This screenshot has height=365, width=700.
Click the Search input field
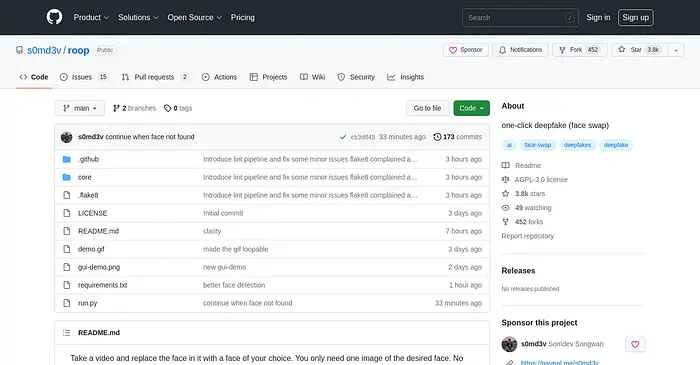pyautogui.click(x=520, y=17)
